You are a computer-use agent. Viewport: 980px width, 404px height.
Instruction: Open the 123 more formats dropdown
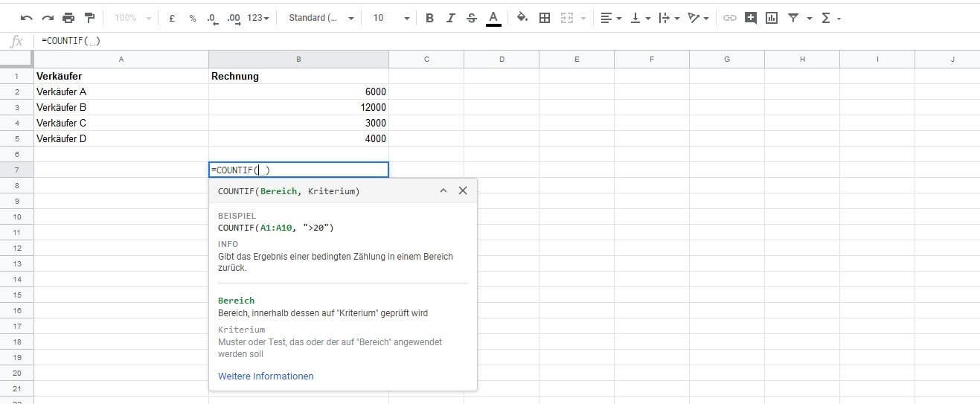click(x=259, y=18)
